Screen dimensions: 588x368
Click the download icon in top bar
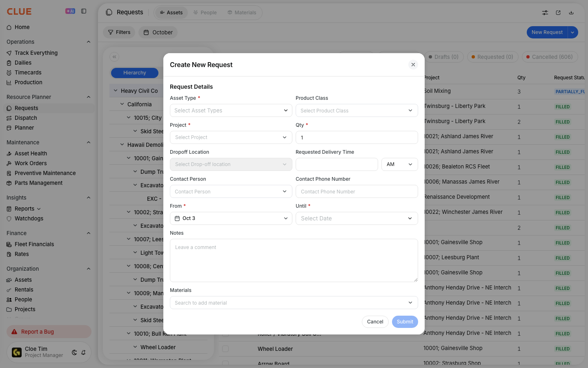click(571, 13)
